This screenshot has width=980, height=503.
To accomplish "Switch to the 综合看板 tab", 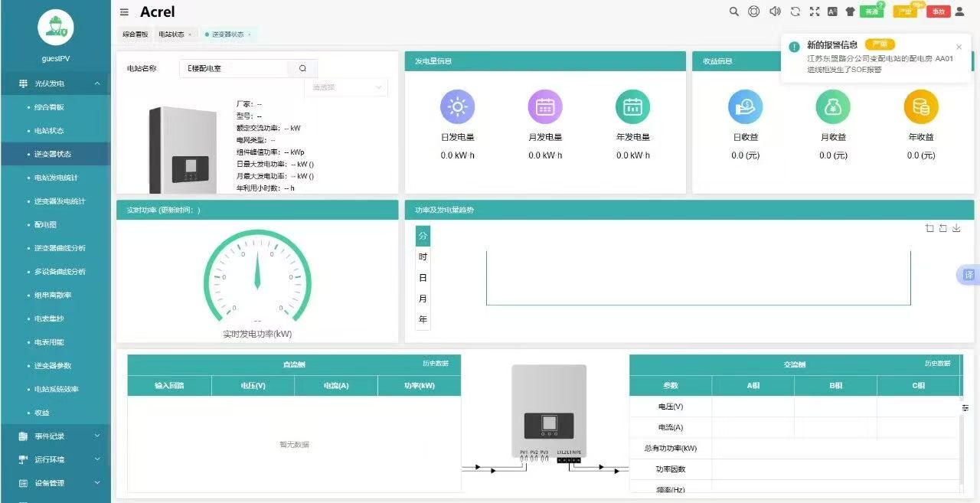I will click(x=135, y=34).
